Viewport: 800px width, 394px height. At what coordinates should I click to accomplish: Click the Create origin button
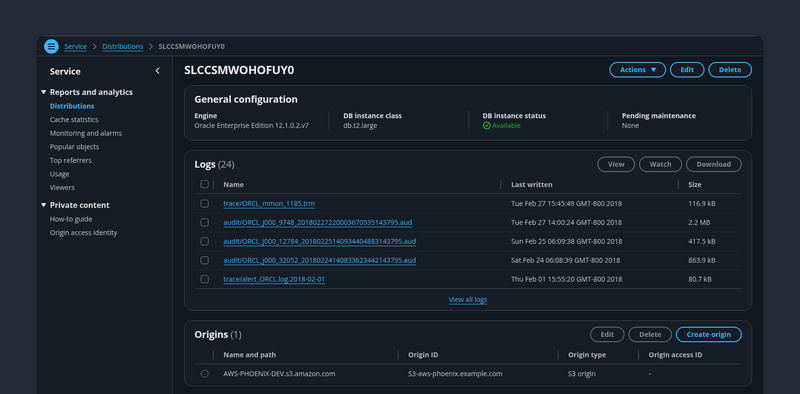pos(709,335)
